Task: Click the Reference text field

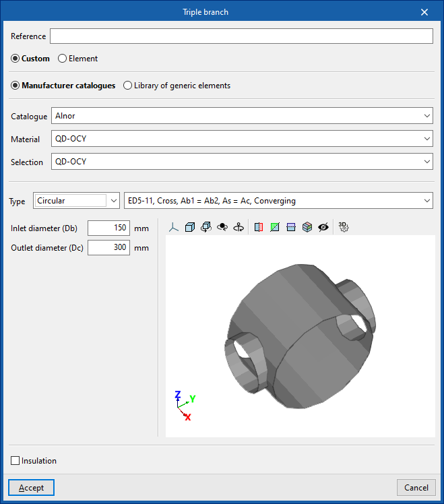Action: point(241,36)
